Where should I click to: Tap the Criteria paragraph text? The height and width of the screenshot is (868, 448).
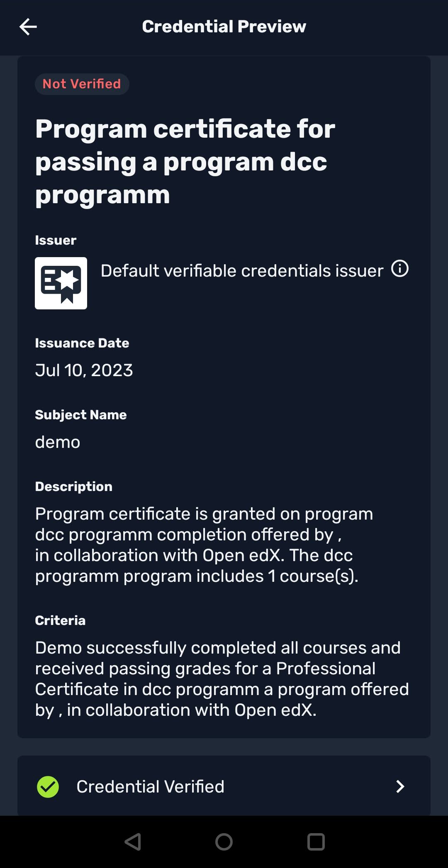tap(222, 678)
